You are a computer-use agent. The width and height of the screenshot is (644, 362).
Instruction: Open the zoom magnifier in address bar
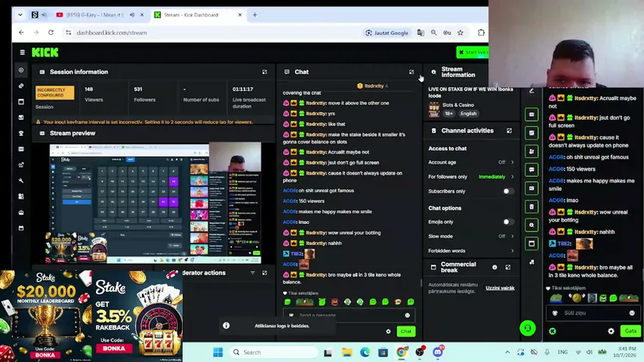(x=433, y=32)
